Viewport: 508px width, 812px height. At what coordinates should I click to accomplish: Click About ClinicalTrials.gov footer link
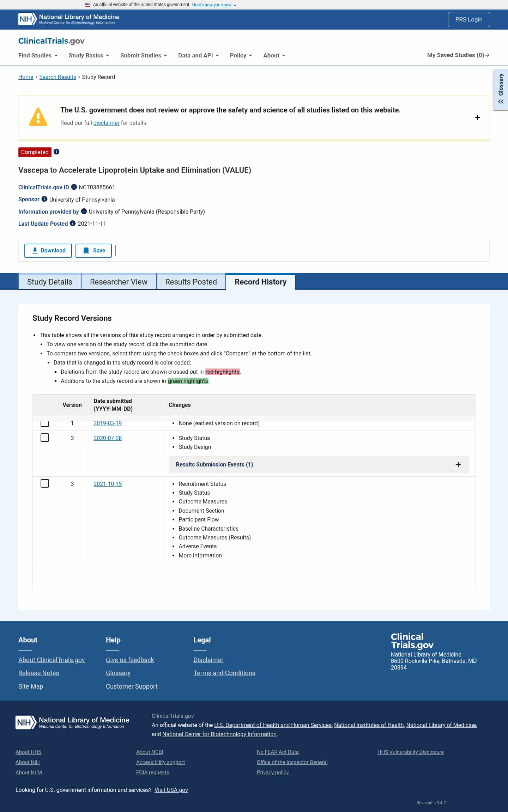click(x=52, y=660)
